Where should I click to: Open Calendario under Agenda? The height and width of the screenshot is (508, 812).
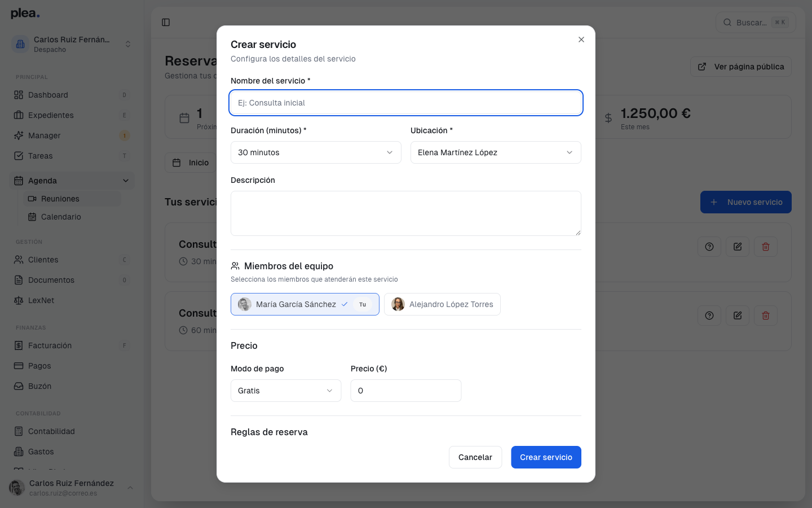72,217
